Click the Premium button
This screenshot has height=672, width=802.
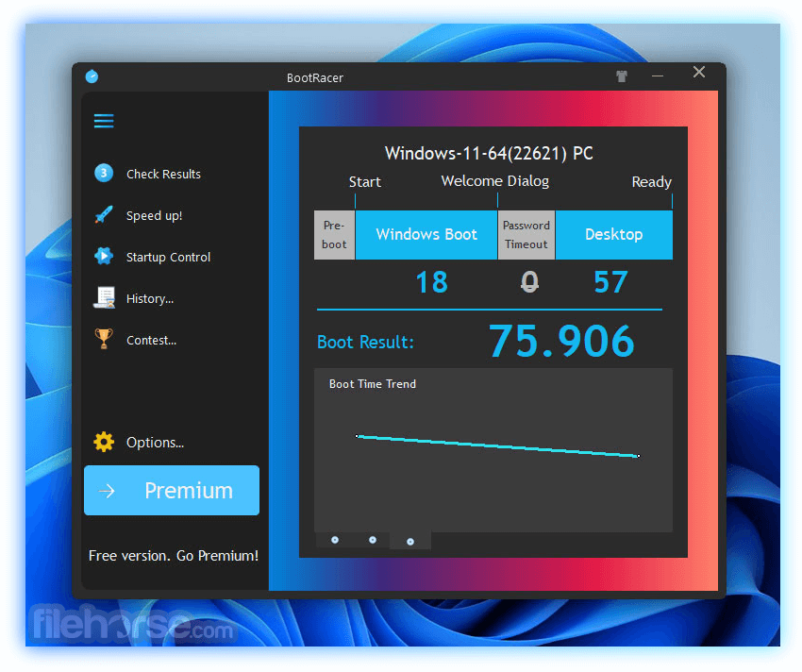pos(172,490)
